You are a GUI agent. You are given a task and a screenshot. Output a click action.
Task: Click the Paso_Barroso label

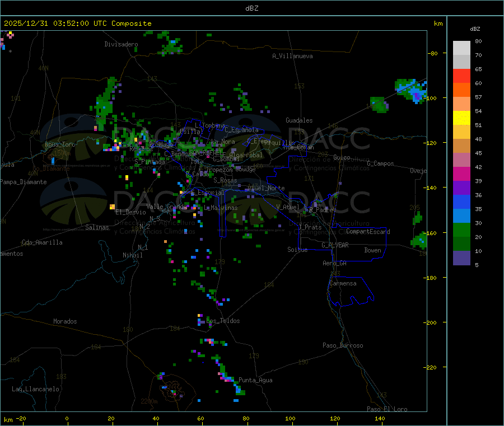pyautogui.click(x=343, y=345)
